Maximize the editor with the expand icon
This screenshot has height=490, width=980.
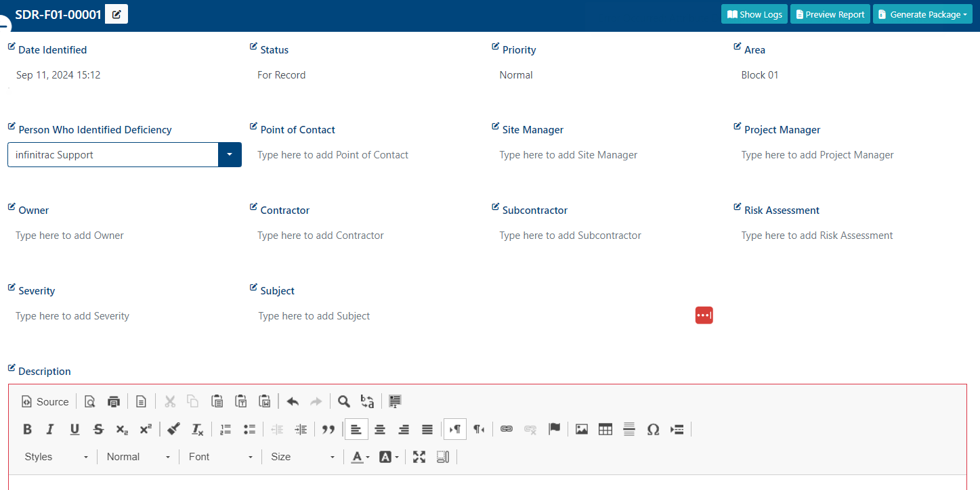pyautogui.click(x=419, y=457)
